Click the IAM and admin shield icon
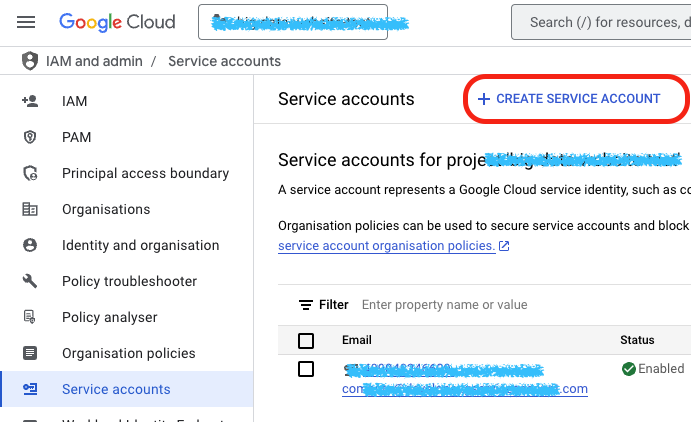 click(30, 61)
